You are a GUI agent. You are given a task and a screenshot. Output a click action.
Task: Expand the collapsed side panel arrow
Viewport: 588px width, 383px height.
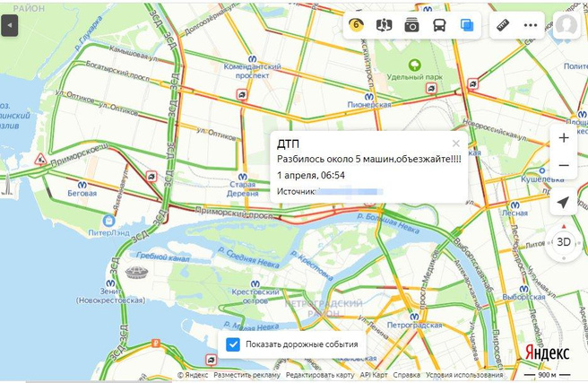click(10, 25)
